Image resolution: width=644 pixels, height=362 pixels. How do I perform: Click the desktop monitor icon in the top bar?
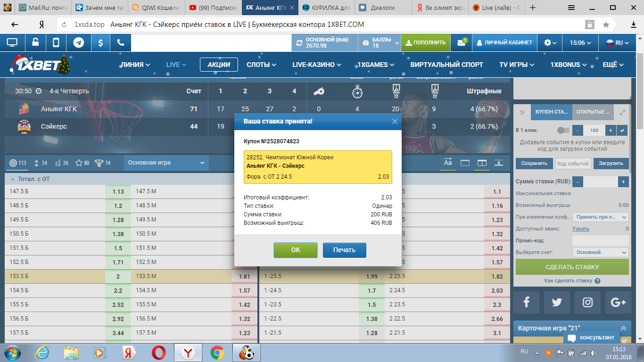[x=12, y=42]
